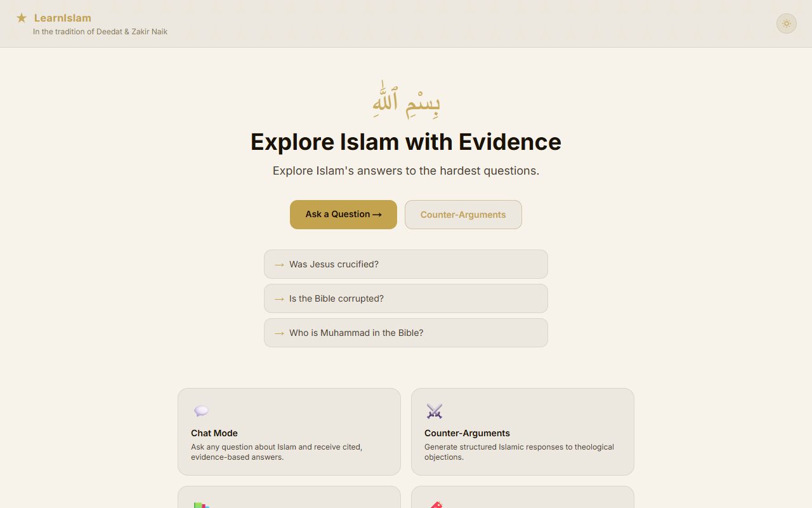Click the arrow icon beside 'Who is Muhammad in the Bible?'
This screenshot has width=812, height=508.
(x=279, y=333)
